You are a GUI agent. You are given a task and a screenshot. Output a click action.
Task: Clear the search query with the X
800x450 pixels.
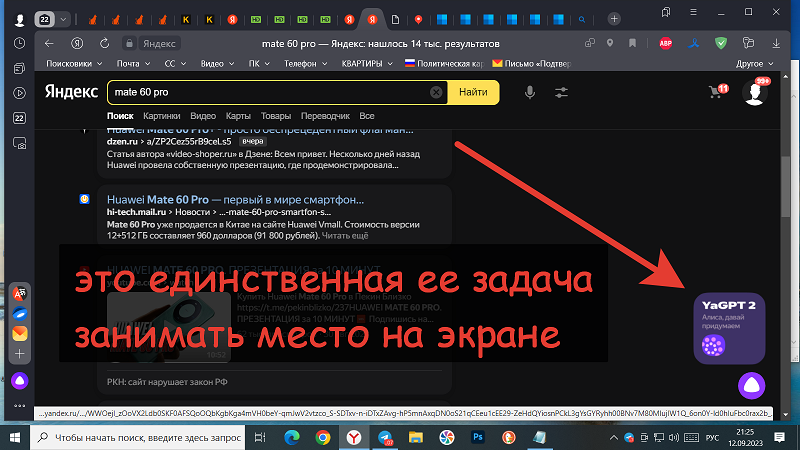(436, 92)
